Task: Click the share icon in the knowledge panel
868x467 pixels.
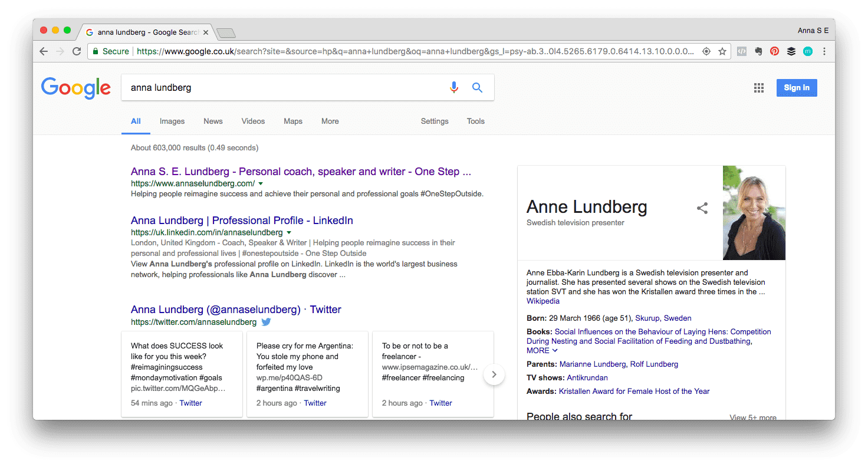Action: tap(702, 208)
